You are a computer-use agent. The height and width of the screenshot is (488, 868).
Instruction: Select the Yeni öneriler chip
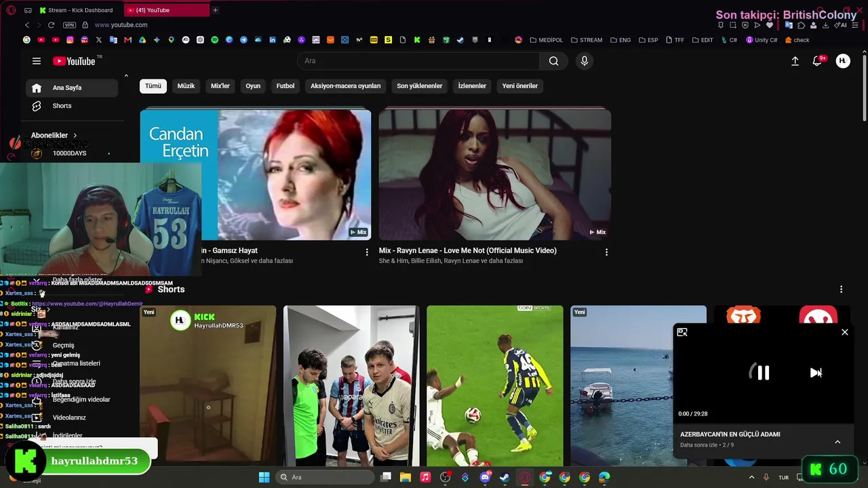point(520,86)
